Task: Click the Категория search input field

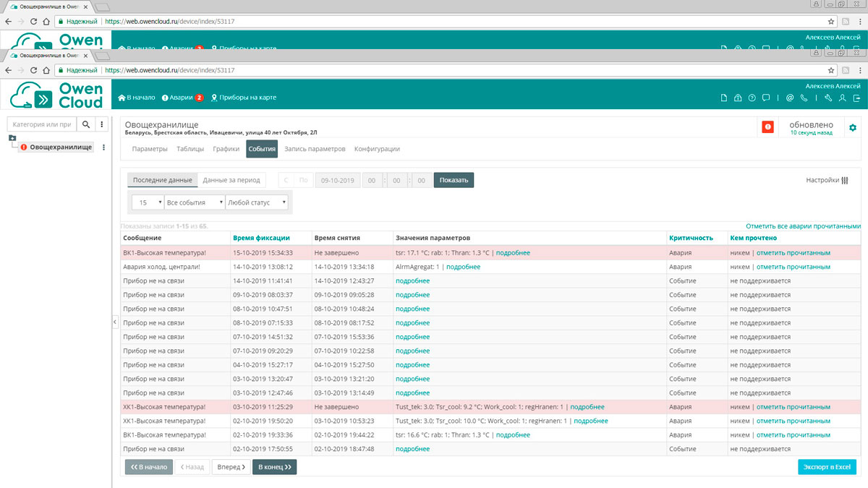Action: [42, 124]
